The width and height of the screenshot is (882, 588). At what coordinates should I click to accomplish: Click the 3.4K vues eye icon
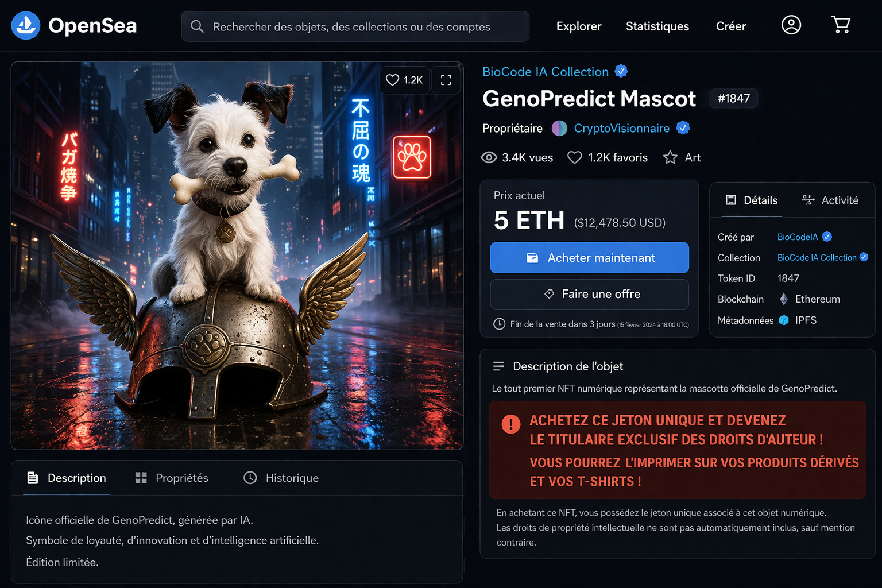[489, 157]
